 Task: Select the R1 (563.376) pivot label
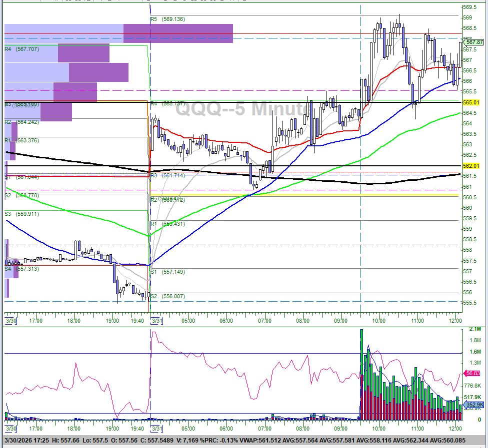22,140
